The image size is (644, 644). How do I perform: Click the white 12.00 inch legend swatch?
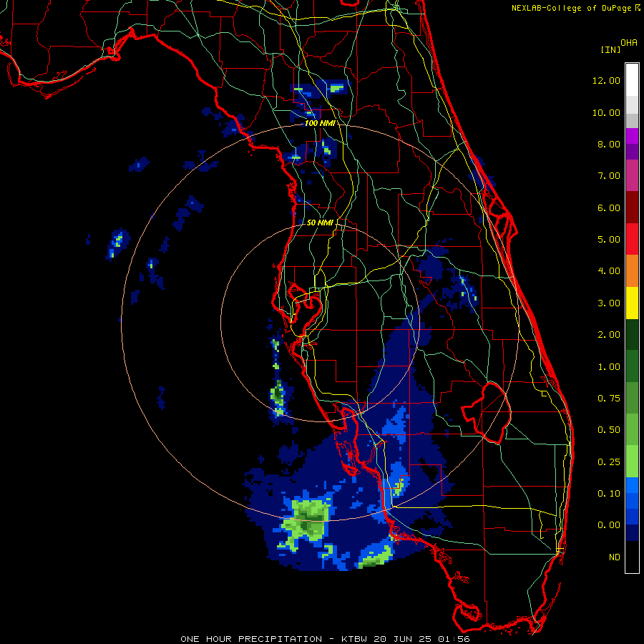point(632,80)
